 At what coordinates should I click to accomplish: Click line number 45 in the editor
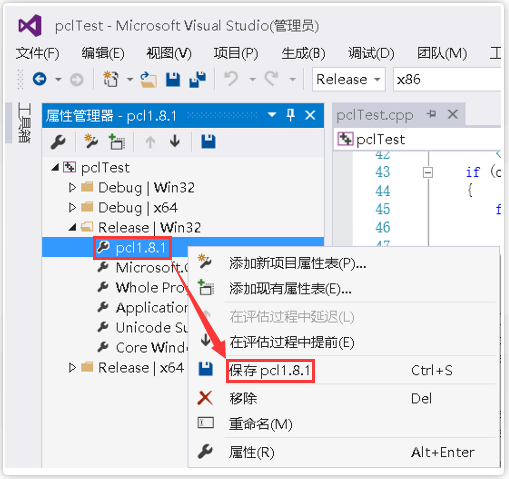click(383, 209)
